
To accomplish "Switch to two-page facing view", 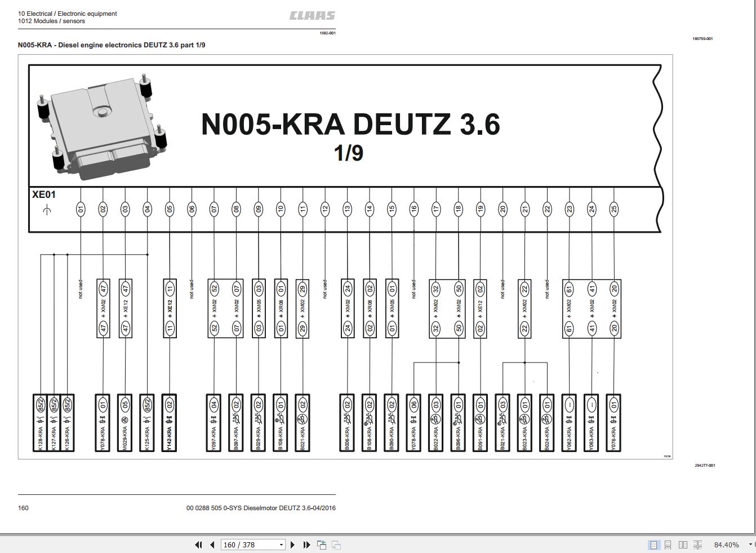I will coord(683,545).
